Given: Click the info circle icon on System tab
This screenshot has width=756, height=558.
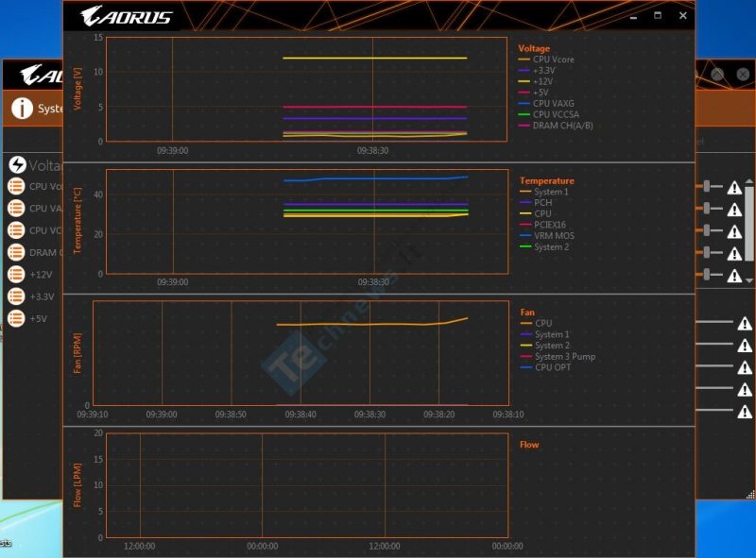Looking at the screenshot, I should click(22, 108).
